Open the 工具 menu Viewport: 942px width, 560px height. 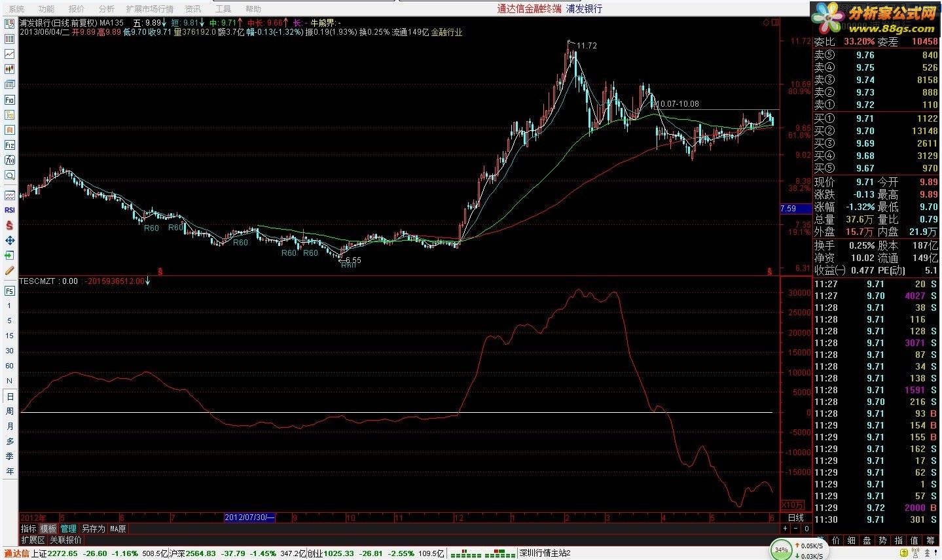[223, 9]
